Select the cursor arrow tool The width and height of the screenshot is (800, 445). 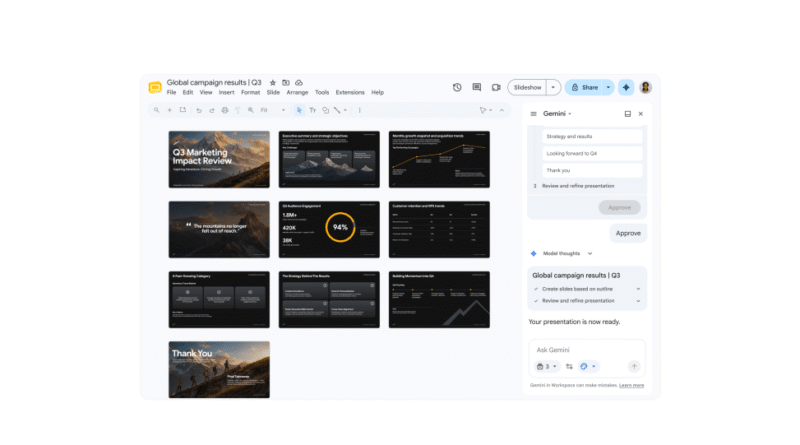pyautogui.click(x=299, y=110)
